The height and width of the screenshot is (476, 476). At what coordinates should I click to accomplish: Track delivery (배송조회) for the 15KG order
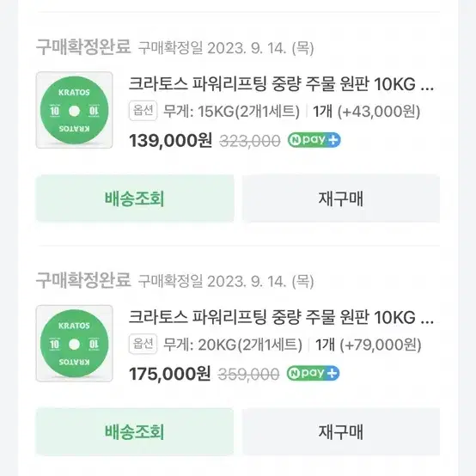tap(135, 198)
